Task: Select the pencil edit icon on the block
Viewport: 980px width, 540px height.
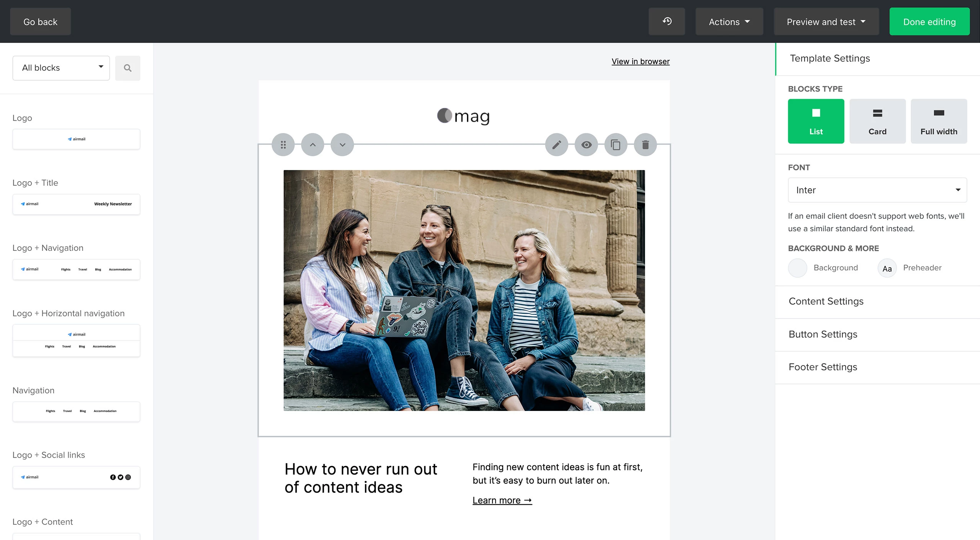Action: point(557,144)
